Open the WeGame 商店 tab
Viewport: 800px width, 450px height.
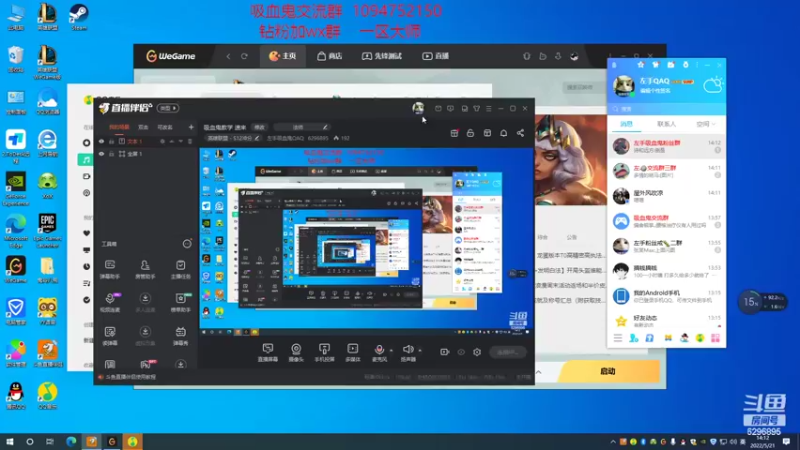[x=330, y=56]
